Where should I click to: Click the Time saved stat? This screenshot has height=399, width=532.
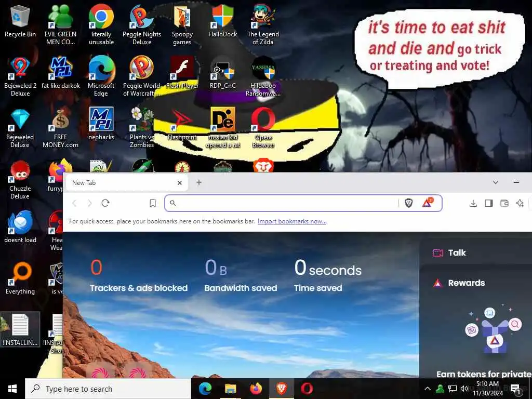[x=328, y=276]
